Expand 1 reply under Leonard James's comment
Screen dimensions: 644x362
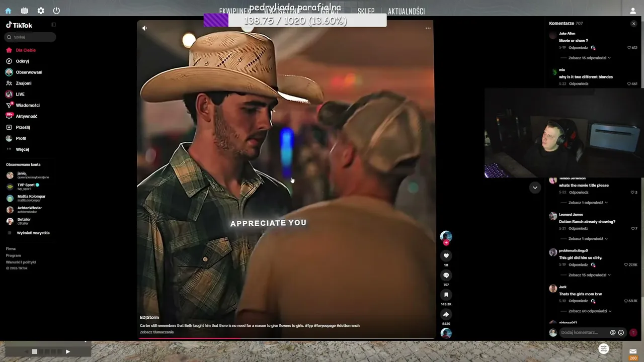(x=588, y=239)
